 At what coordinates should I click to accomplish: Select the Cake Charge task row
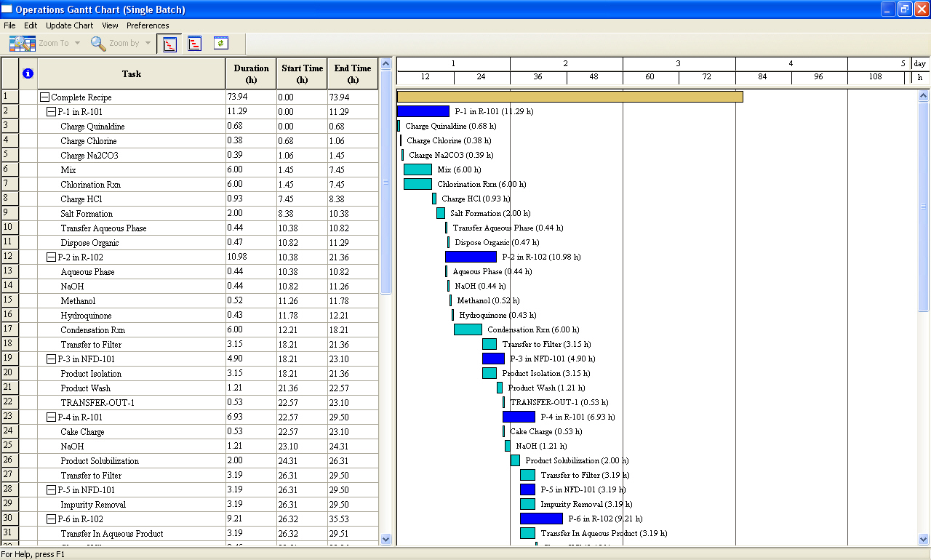[x=190, y=432]
